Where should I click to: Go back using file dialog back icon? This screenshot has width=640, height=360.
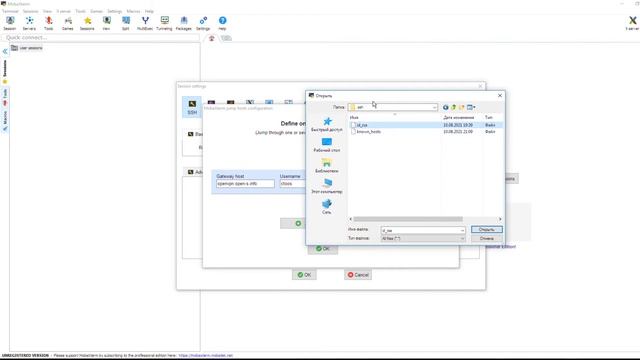coord(445,107)
